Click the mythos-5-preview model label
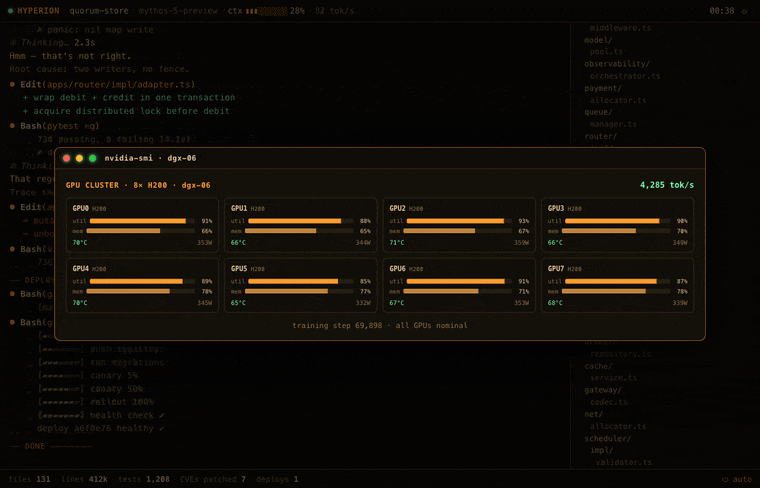 (178, 11)
